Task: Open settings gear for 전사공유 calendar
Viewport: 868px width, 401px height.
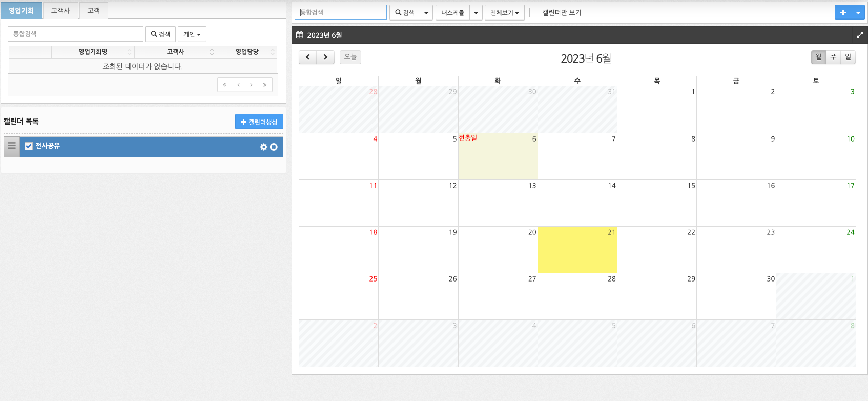Action: 264,147
